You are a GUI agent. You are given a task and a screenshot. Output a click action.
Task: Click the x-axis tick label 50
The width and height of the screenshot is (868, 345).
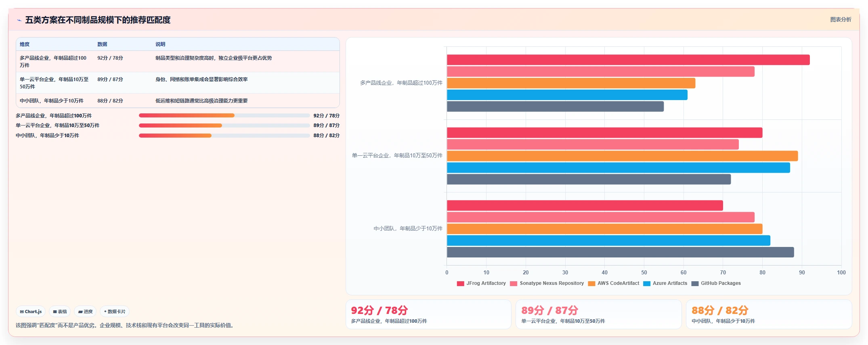[644, 273]
